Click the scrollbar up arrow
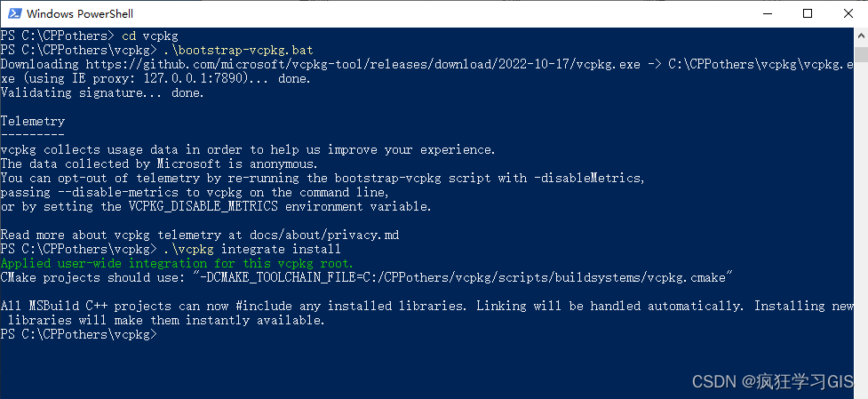Image resolution: width=868 pixels, height=399 pixels. [861, 36]
